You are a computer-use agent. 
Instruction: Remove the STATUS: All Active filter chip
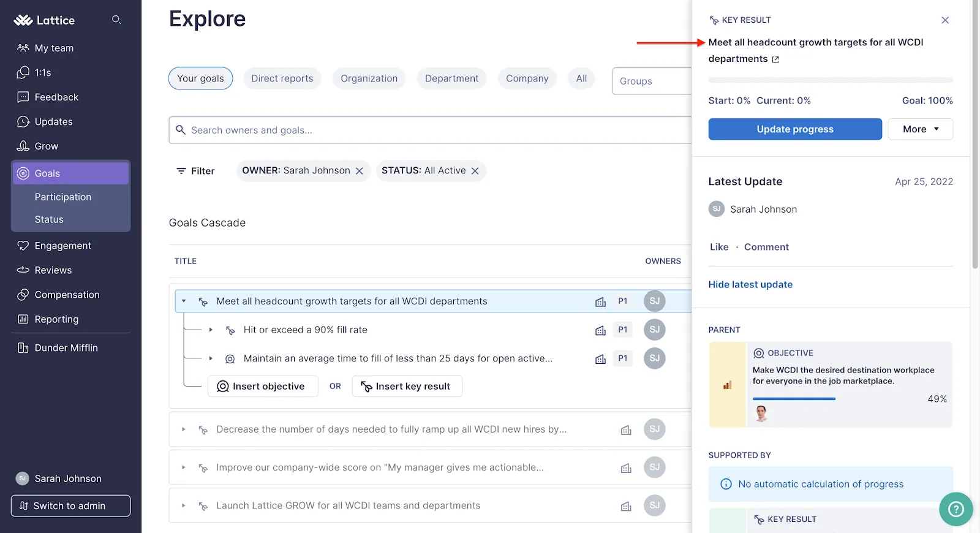coord(475,171)
